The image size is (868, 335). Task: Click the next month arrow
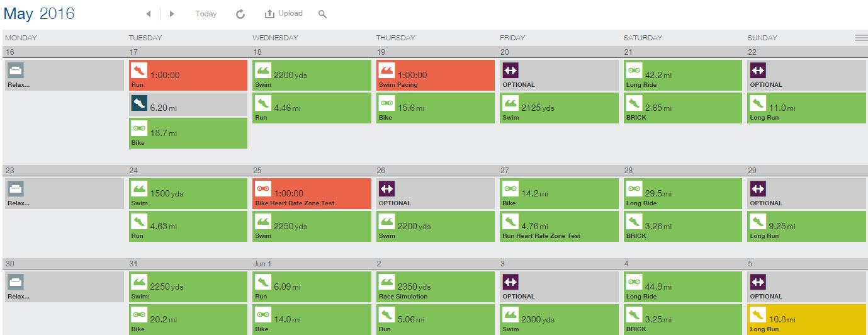tap(172, 14)
